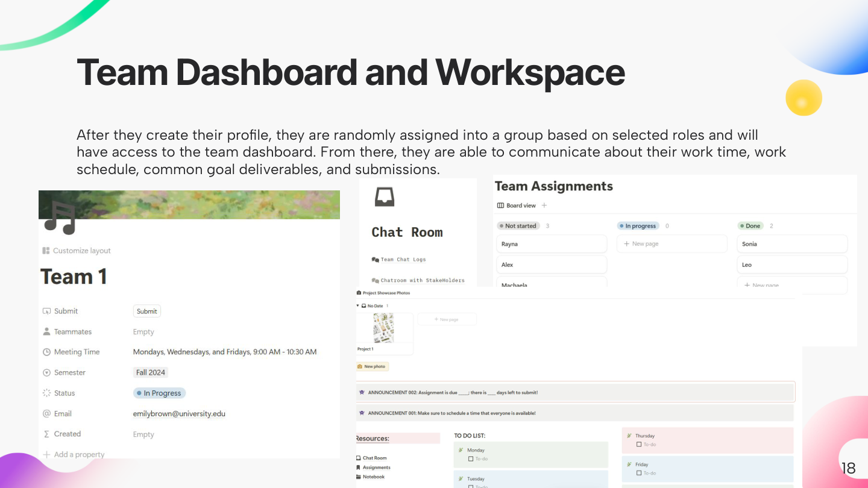Viewport: 868px width, 488px height.
Task: Click the New photo button
Action: click(372, 366)
